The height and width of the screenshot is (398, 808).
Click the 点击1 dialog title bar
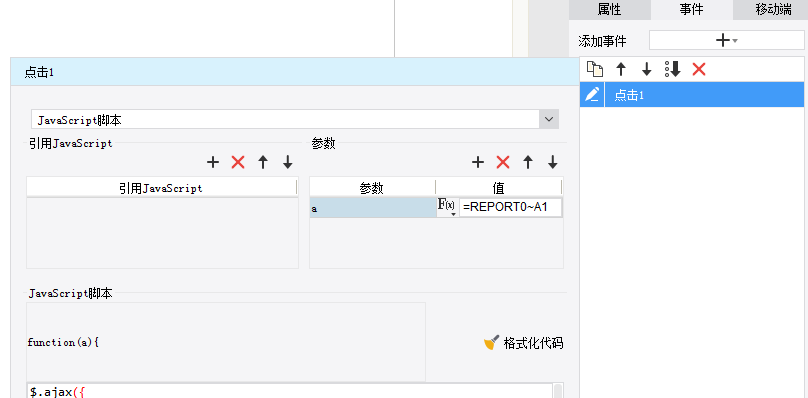pos(294,72)
